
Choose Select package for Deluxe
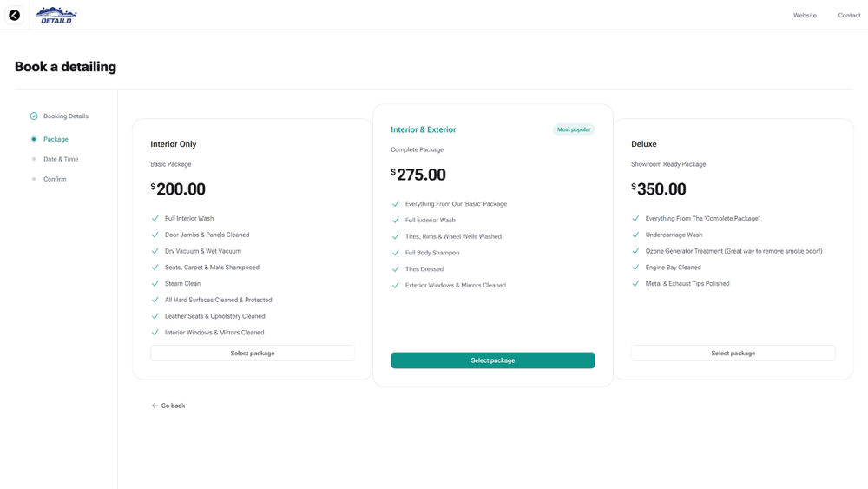[x=733, y=354]
